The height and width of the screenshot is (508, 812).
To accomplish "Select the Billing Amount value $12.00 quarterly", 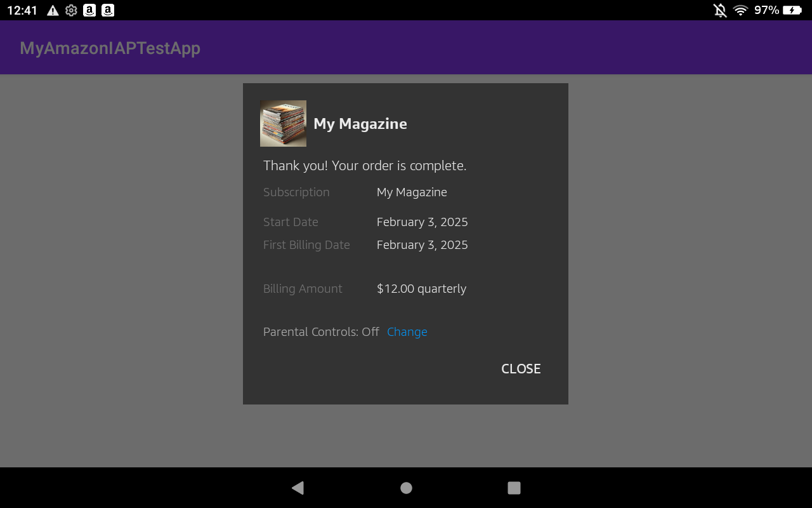I will (421, 288).
